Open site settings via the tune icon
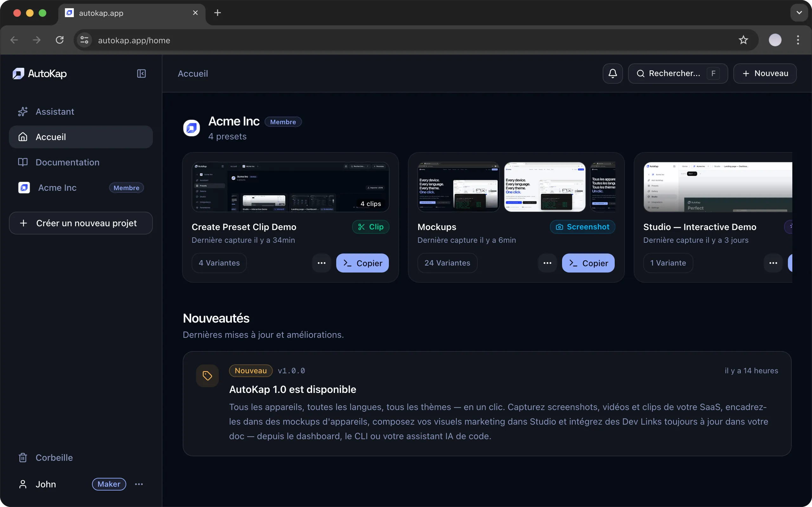812x507 pixels. pos(84,40)
